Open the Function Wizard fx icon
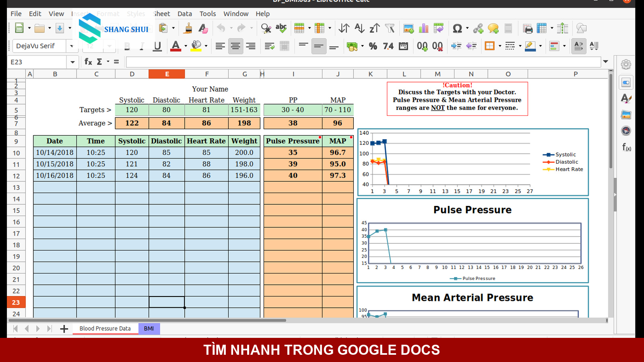 [88, 62]
